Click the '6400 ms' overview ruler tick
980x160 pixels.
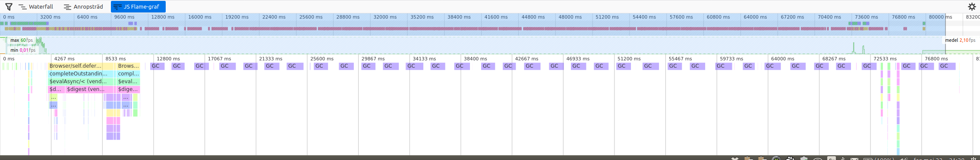tap(87, 17)
